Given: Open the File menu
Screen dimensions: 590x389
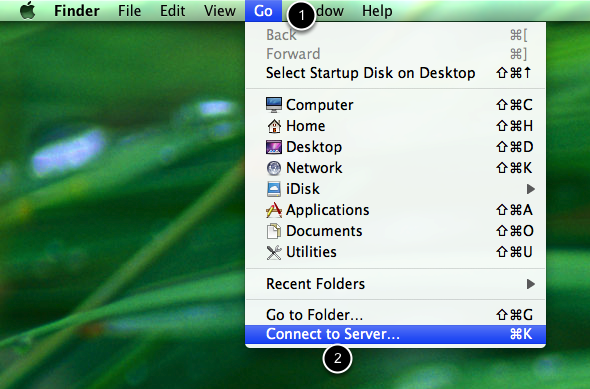Looking at the screenshot, I should [129, 11].
